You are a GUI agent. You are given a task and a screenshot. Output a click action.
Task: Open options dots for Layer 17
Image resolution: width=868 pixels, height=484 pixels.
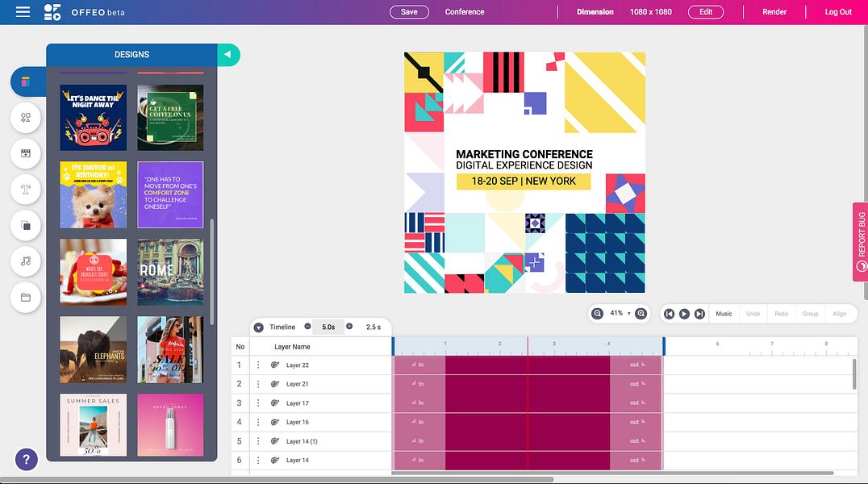pyautogui.click(x=258, y=403)
